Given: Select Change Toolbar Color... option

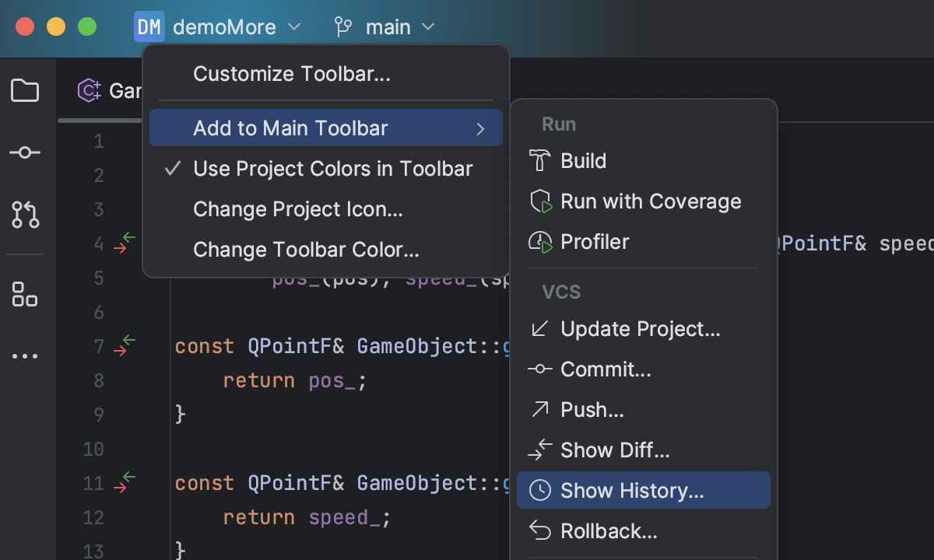Looking at the screenshot, I should pos(306,250).
